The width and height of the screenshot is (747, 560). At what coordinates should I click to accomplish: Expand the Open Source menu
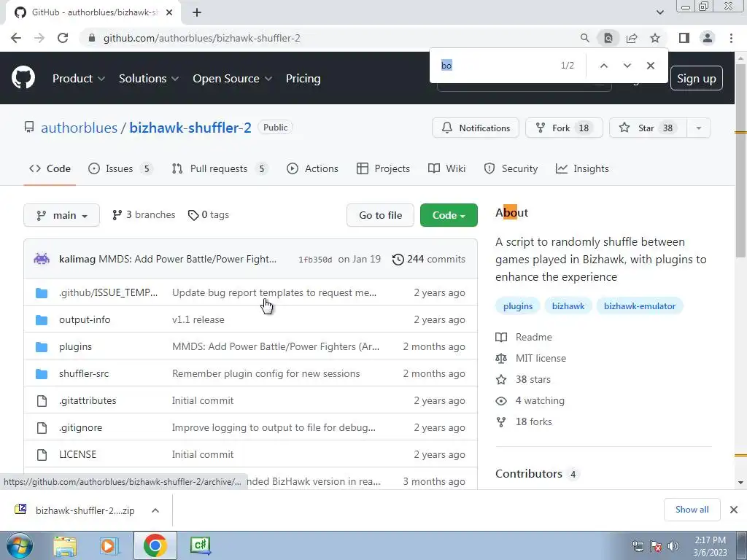pos(232,79)
